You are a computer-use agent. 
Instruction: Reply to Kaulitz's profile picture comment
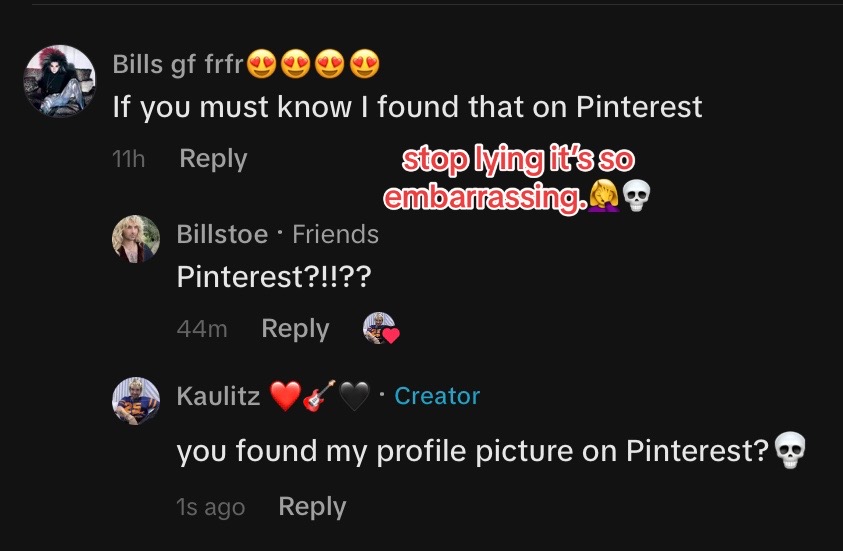[312, 506]
